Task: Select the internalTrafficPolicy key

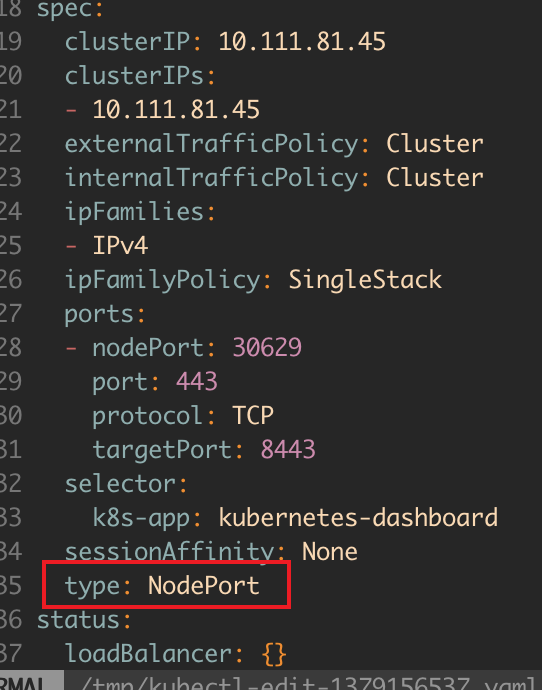Action: (x=212, y=178)
